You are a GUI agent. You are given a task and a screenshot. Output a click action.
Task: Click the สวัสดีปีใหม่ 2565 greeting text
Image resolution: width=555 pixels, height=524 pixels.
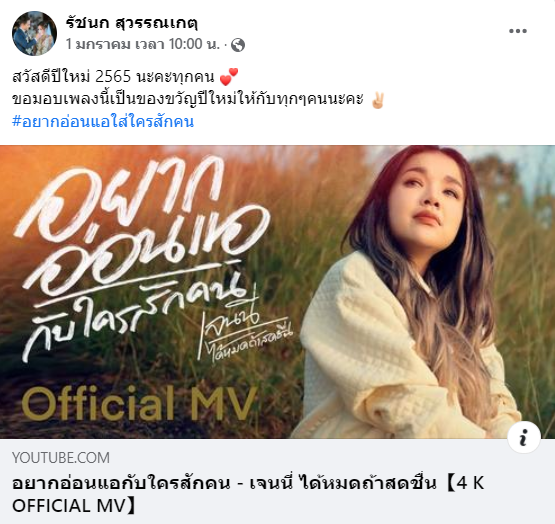113,76
